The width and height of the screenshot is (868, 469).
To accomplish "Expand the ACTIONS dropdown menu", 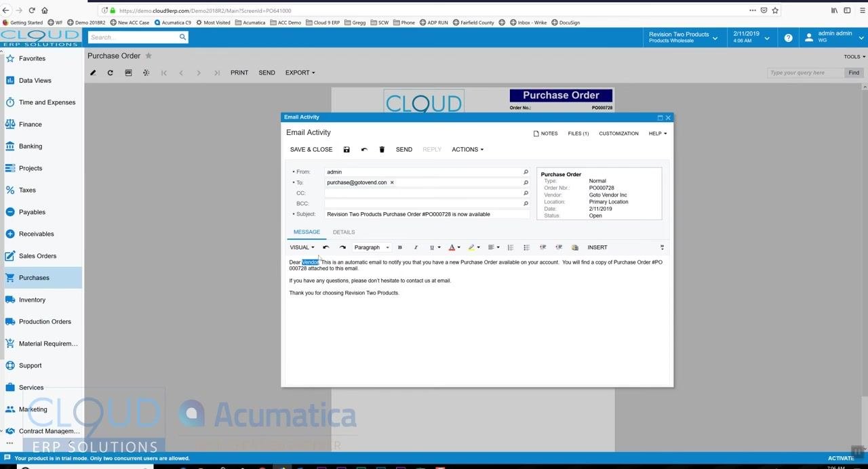I will [x=468, y=150].
